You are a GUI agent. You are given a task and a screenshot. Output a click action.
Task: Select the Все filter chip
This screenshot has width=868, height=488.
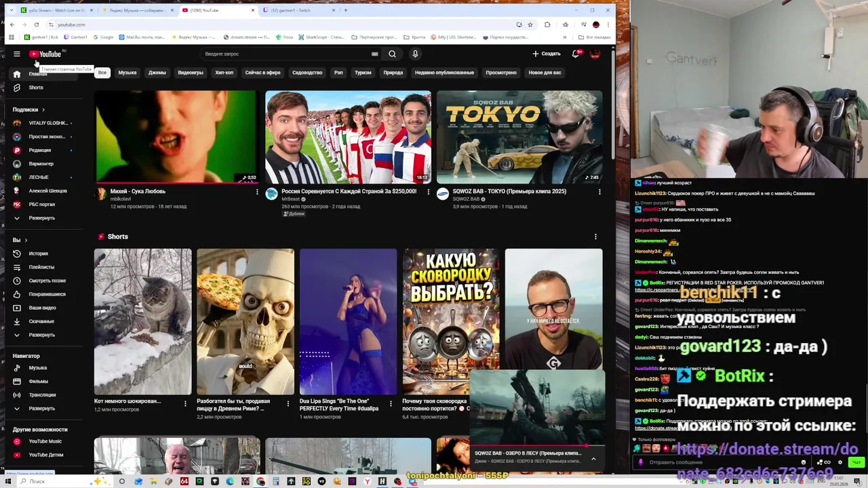(102, 73)
